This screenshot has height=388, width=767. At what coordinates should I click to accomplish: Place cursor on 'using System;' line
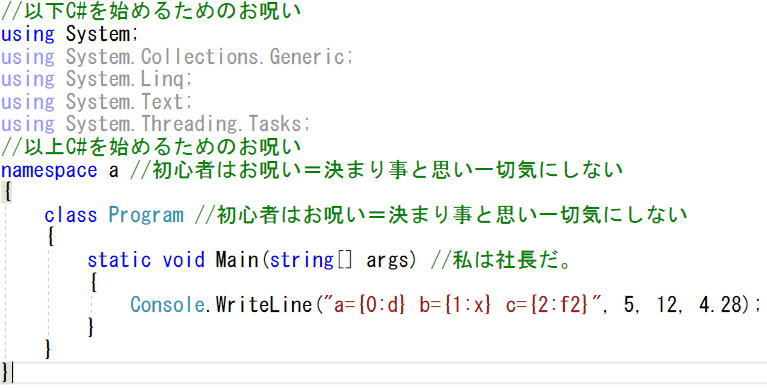pyautogui.click(x=70, y=34)
